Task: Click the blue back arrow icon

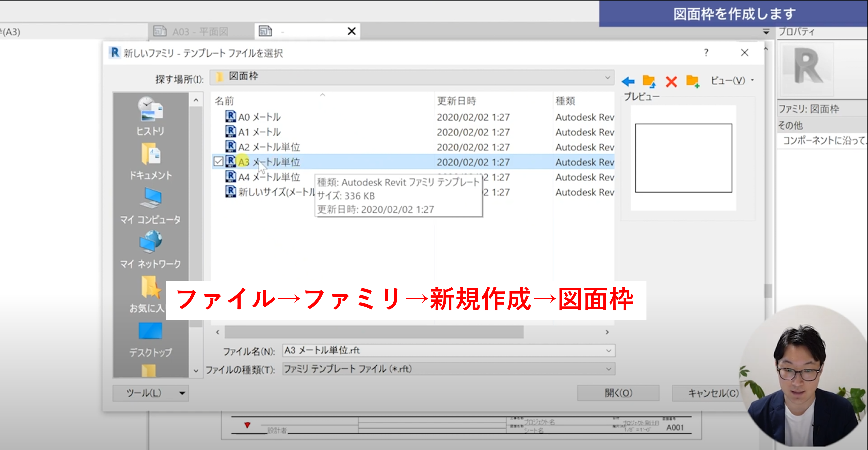Action: tap(628, 81)
